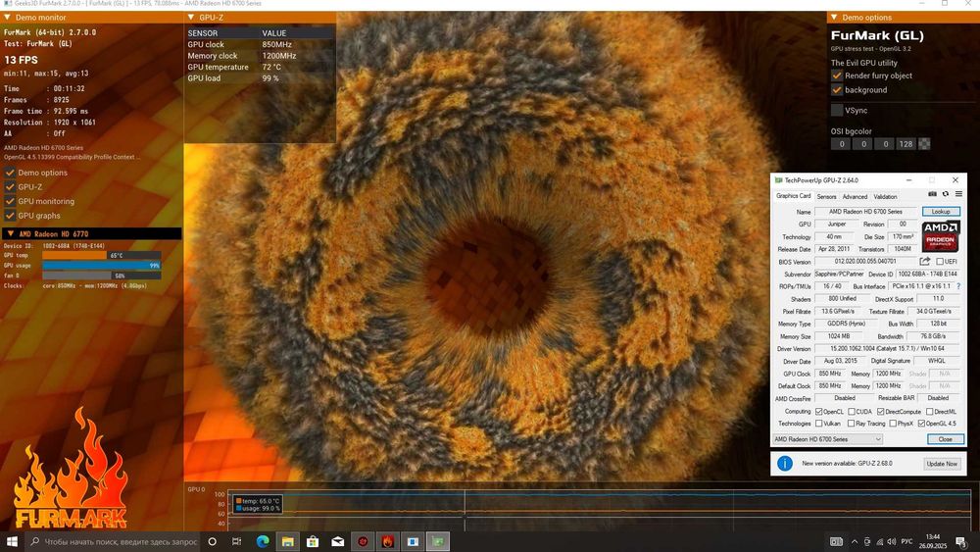Click the BIOS export share icon

pos(925,262)
